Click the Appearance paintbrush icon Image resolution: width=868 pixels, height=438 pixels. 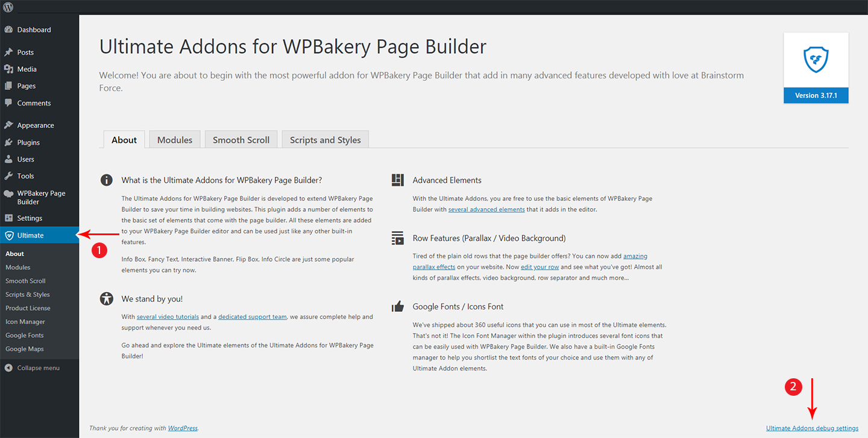[x=8, y=125]
